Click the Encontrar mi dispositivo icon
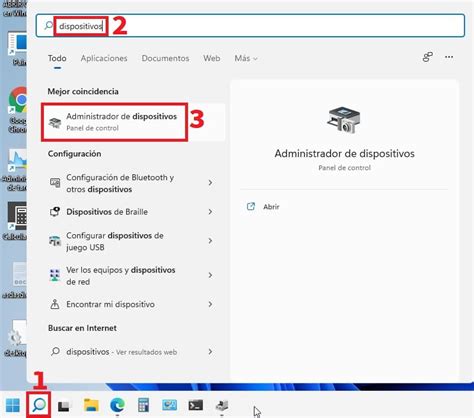Viewport: 474px width, 418px height. click(x=55, y=304)
